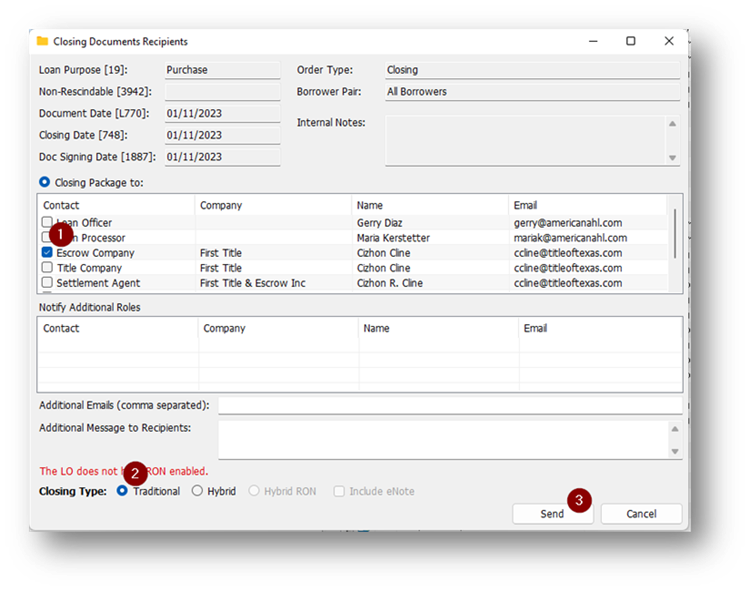Uncheck the Escrow Company checkbox

coord(47,253)
